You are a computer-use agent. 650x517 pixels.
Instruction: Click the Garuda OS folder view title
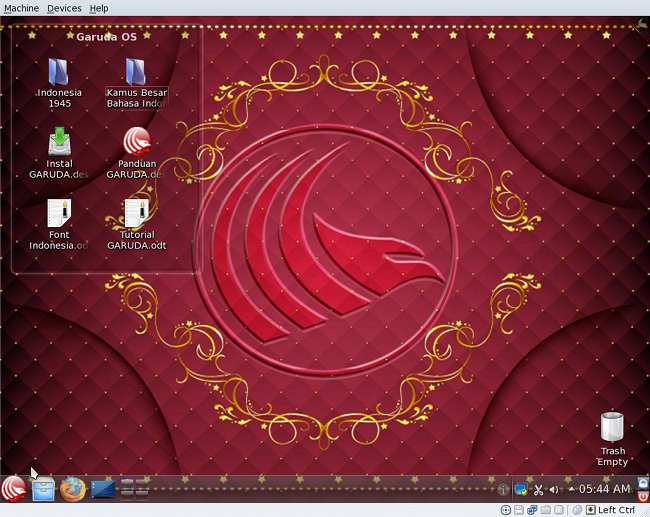(107, 36)
